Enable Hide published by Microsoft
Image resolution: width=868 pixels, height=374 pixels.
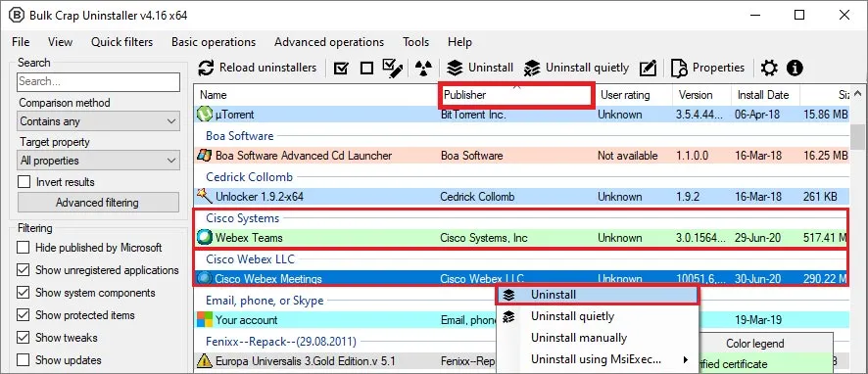[x=24, y=248]
